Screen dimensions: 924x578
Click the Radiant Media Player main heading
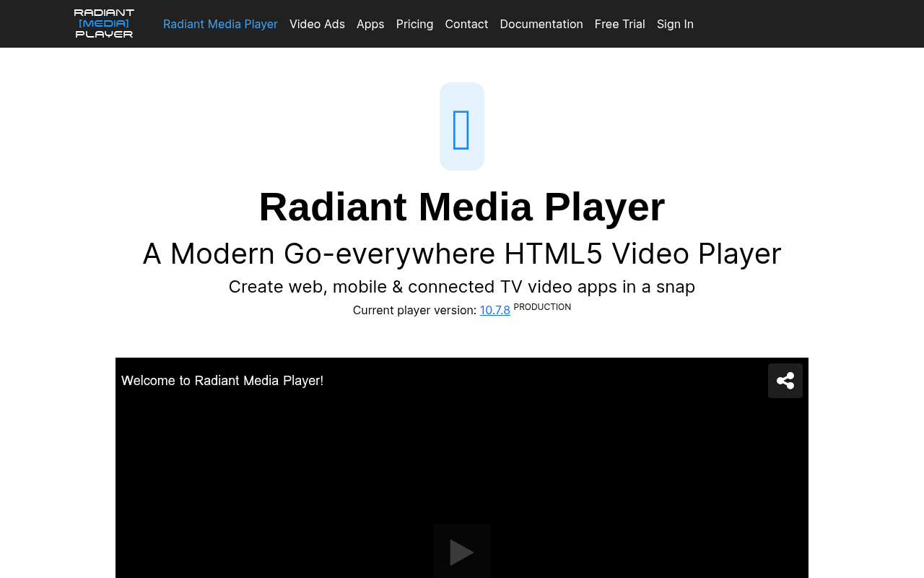[x=462, y=207]
